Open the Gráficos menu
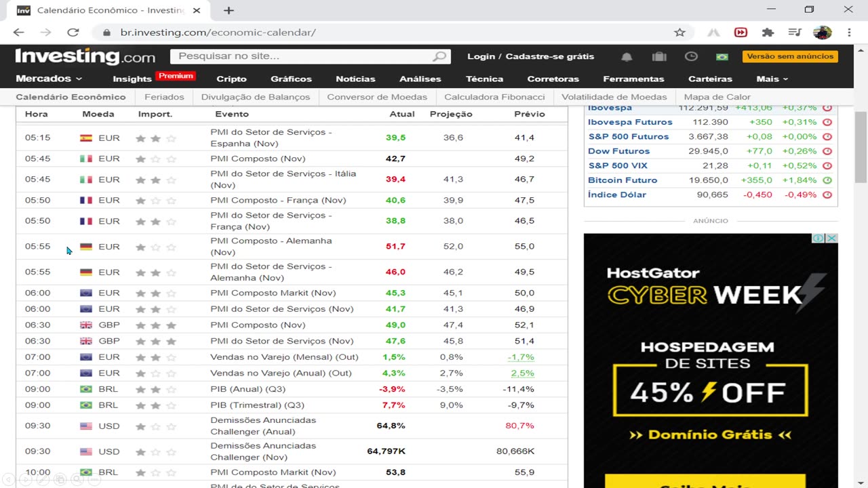The height and width of the screenshot is (488, 868). click(291, 79)
